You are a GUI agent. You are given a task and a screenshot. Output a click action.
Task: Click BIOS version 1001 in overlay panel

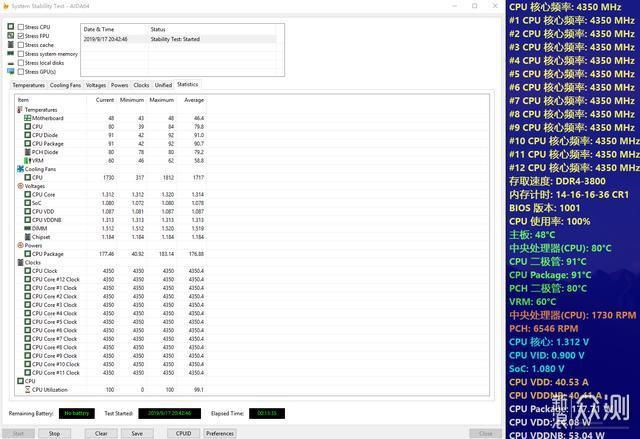[544, 208]
